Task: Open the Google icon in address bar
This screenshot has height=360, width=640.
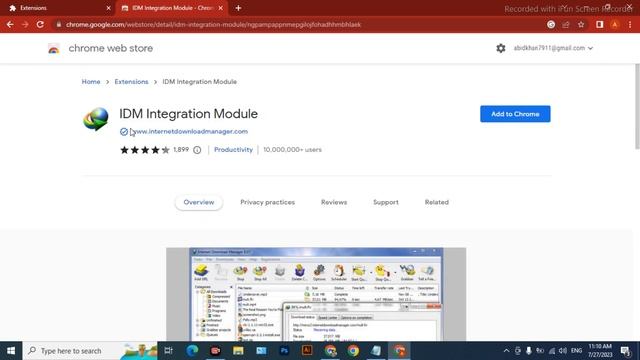Action: click(x=551, y=24)
